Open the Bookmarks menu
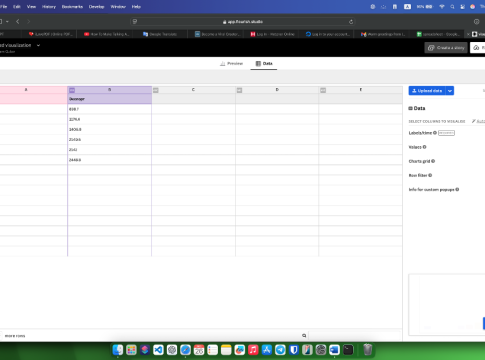Image resolution: width=485 pixels, height=360 pixels. pyautogui.click(x=72, y=7)
